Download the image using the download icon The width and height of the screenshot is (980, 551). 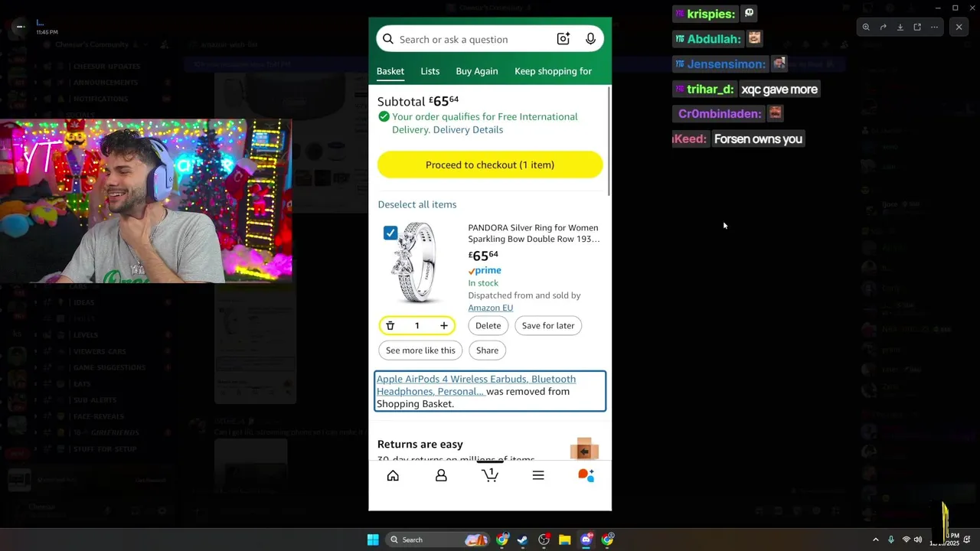click(900, 27)
